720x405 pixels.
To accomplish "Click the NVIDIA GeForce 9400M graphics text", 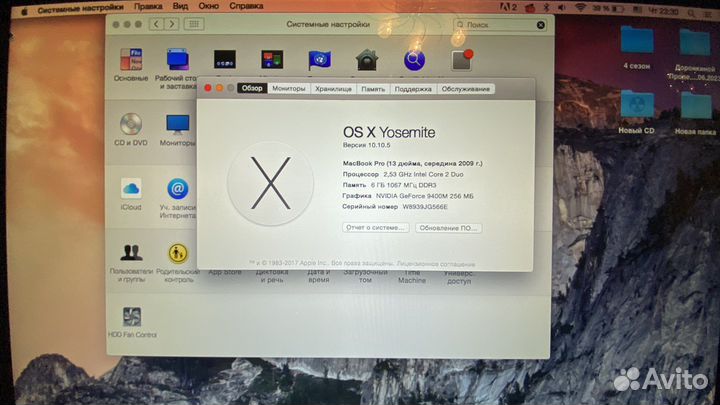I will 424,196.
